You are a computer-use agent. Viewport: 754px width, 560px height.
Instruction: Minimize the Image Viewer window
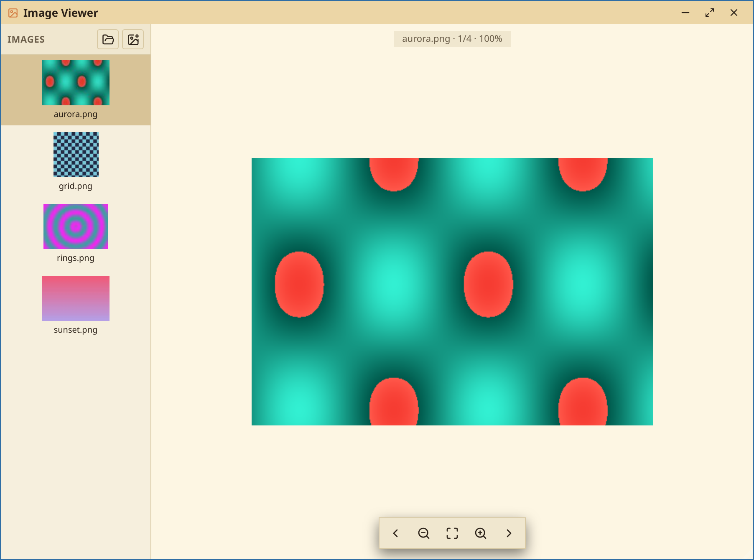pos(685,13)
